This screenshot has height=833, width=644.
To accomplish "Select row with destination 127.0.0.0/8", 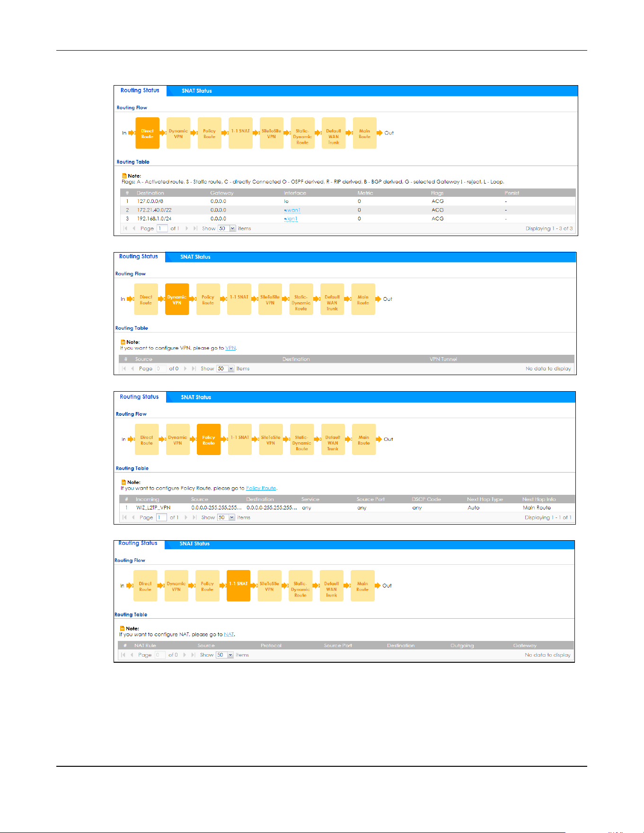I will [348, 202].
